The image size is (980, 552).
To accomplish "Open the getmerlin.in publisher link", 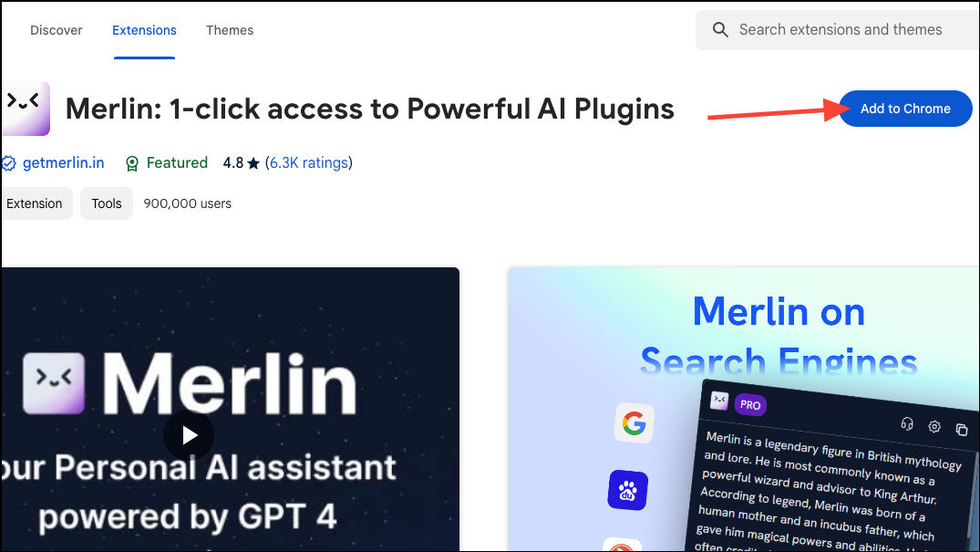I will (x=63, y=162).
